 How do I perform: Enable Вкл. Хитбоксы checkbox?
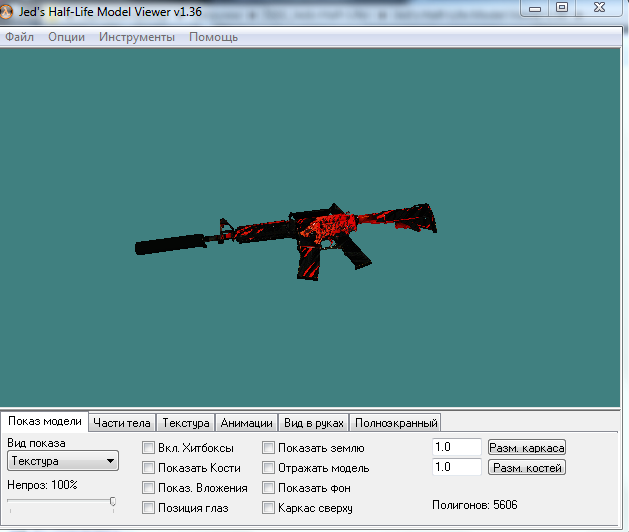tap(148, 448)
